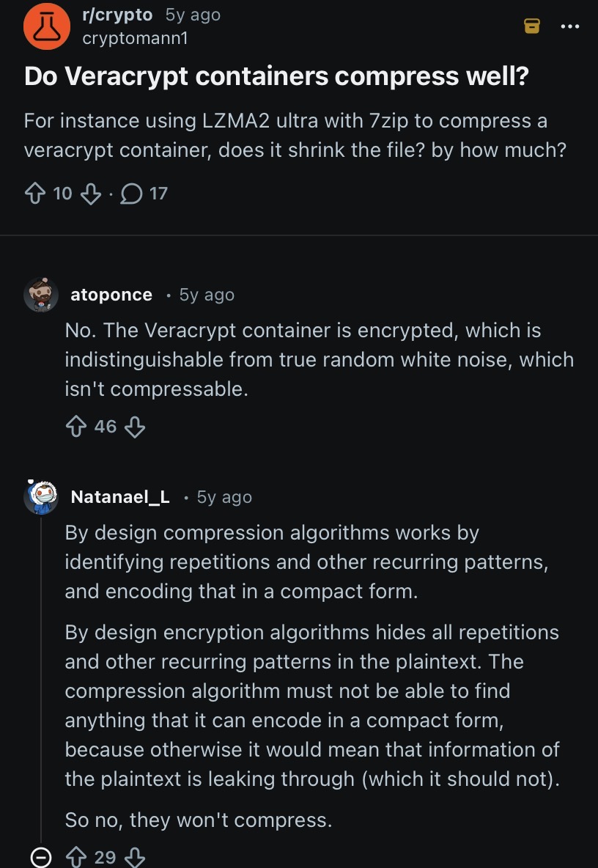598x868 pixels.
Task: Open the post's 17 comments
Action: pos(144,194)
